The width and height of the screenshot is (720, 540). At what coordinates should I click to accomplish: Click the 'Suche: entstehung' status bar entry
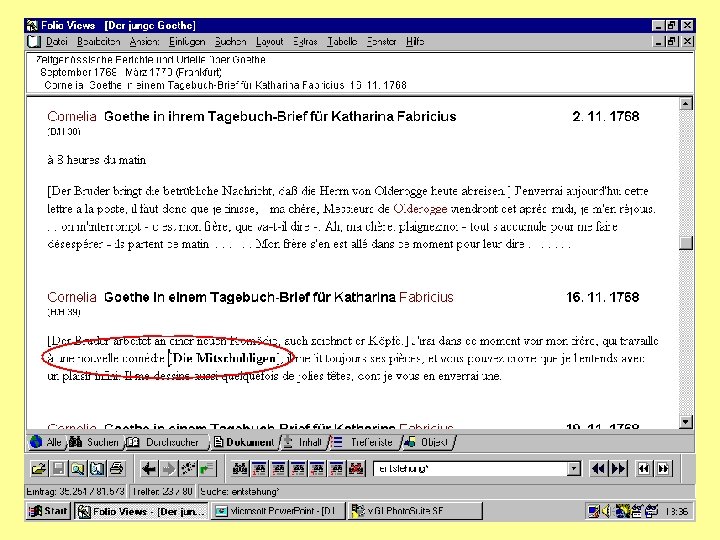point(239,491)
